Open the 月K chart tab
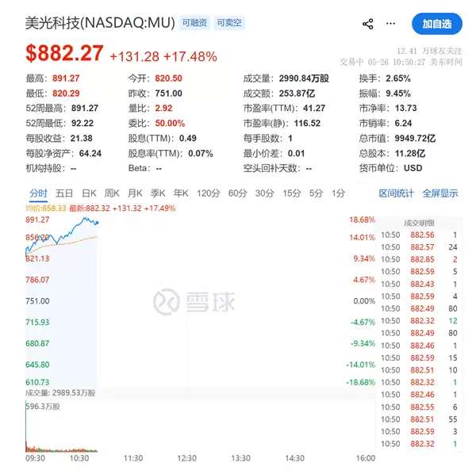Viewport: 476px width, 474px height. tap(135, 193)
